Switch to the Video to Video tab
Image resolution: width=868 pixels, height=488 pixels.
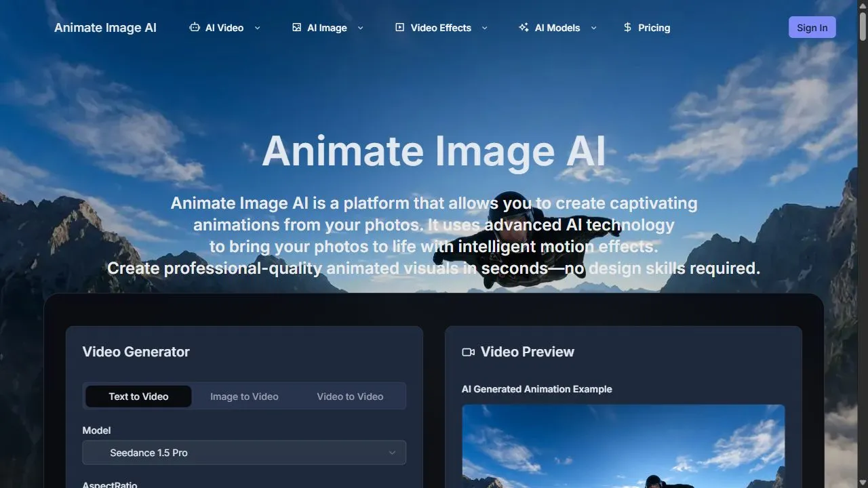tap(350, 396)
